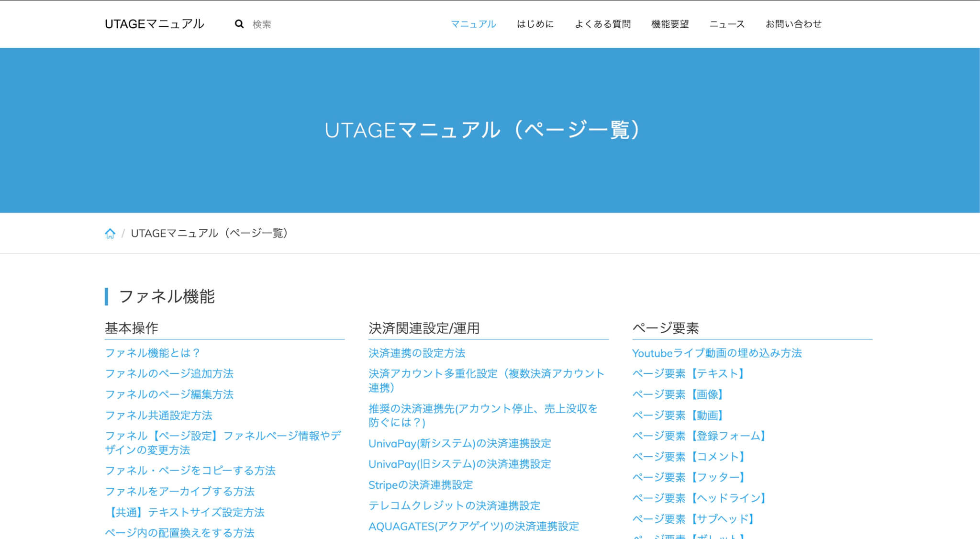Click the 決済関連設定/運用 column heading

point(424,328)
